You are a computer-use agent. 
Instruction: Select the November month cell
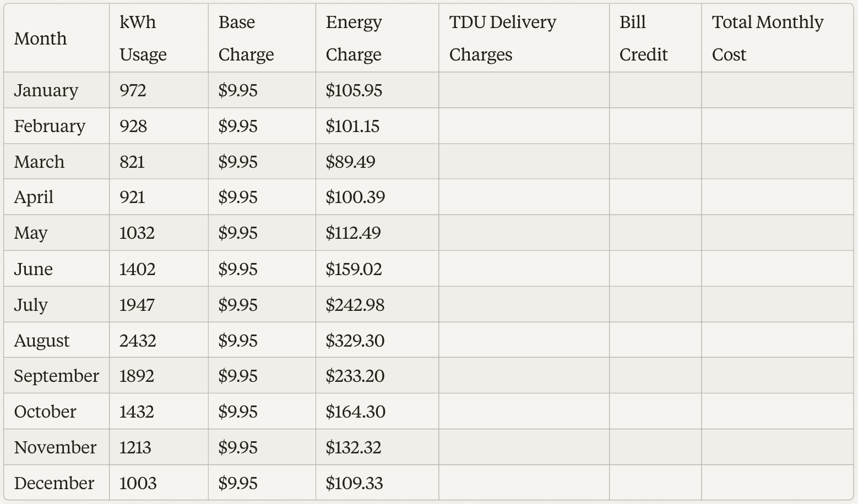[x=55, y=447]
